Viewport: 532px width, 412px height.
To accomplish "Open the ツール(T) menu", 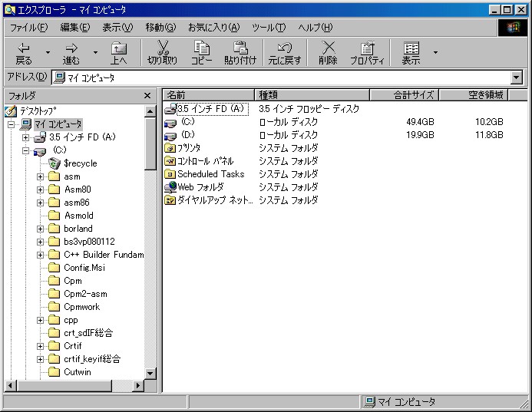I will pos(269,28).
